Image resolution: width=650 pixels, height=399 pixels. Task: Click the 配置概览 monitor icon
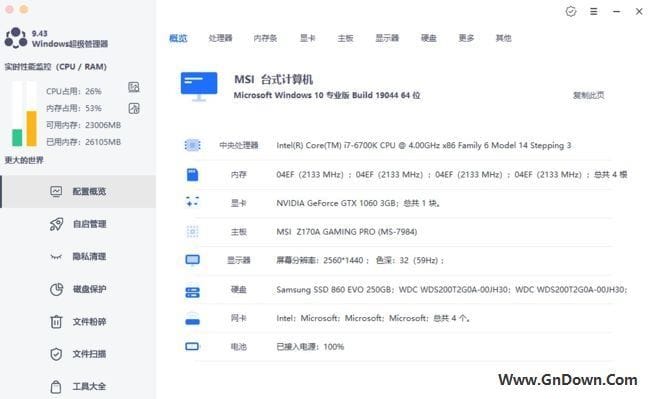[x=56, y=191]
